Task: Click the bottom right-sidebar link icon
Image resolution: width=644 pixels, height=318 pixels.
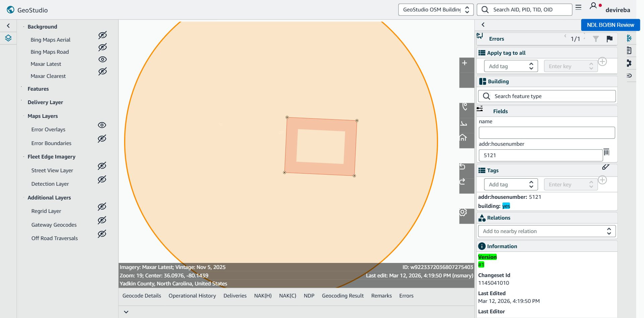Action: pos(629,76)
